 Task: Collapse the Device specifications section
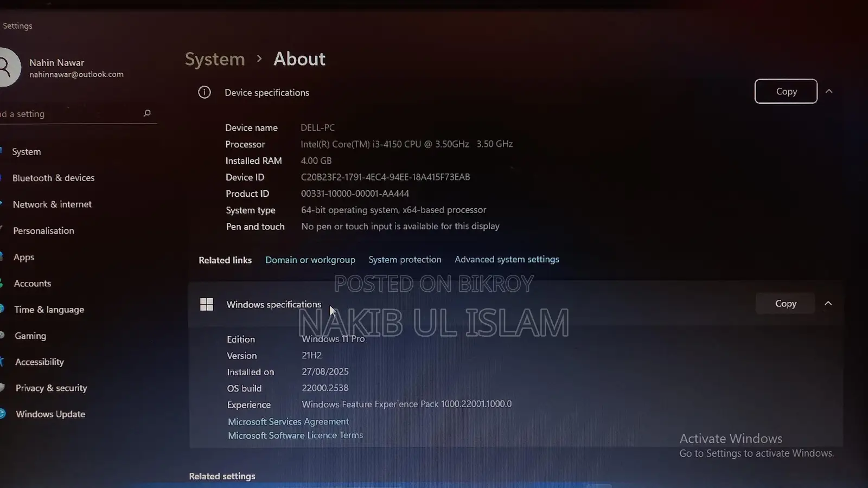(829, 91)
